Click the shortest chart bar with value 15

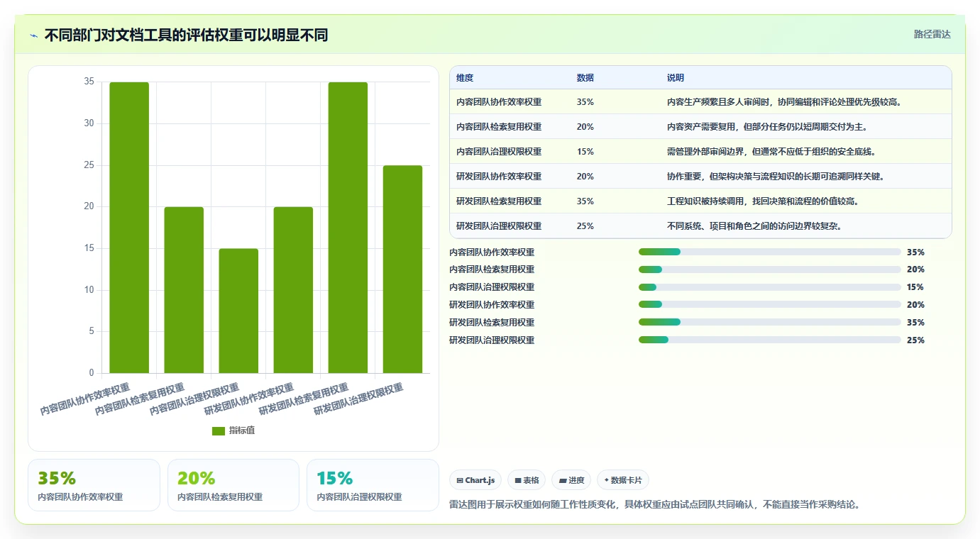pyautogui.click(x=238, y=311)
